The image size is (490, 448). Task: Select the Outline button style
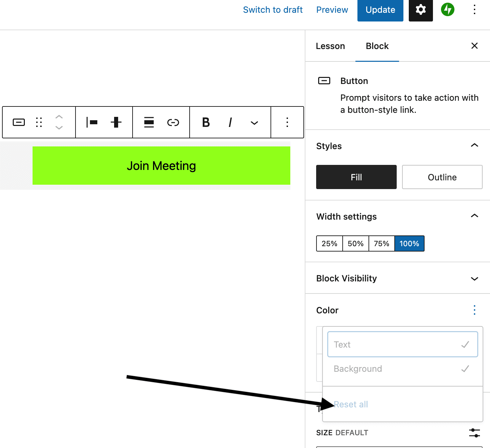442,177
